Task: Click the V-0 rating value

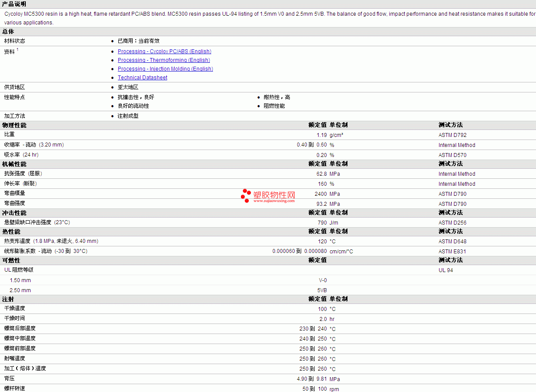Action: tap(323, 280)
